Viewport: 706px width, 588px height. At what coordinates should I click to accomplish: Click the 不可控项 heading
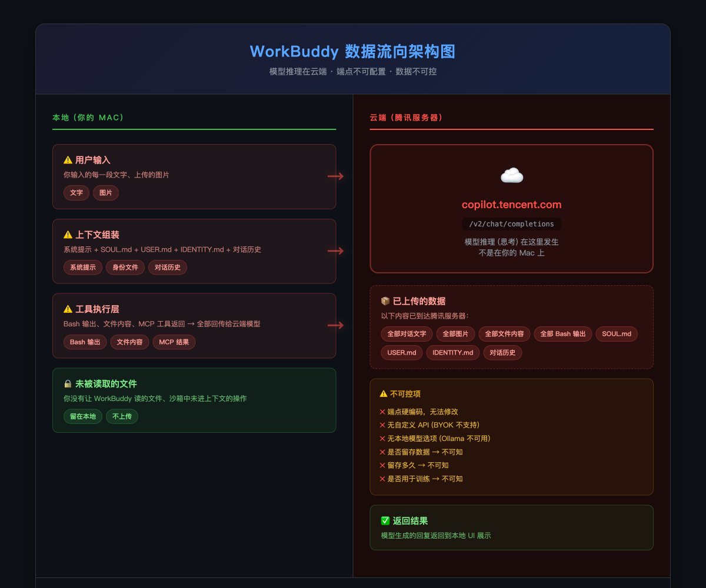pyautogui.click(x=406, y=394)
